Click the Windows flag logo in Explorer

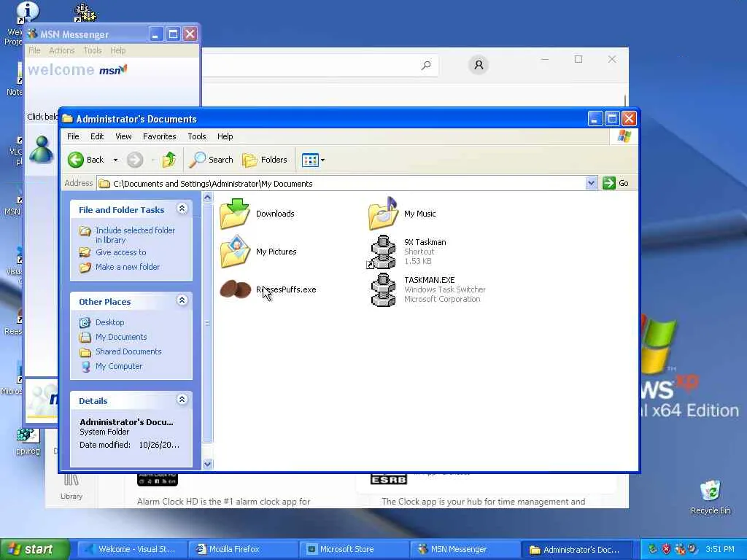pyautogui.click(x=624, y=136)
